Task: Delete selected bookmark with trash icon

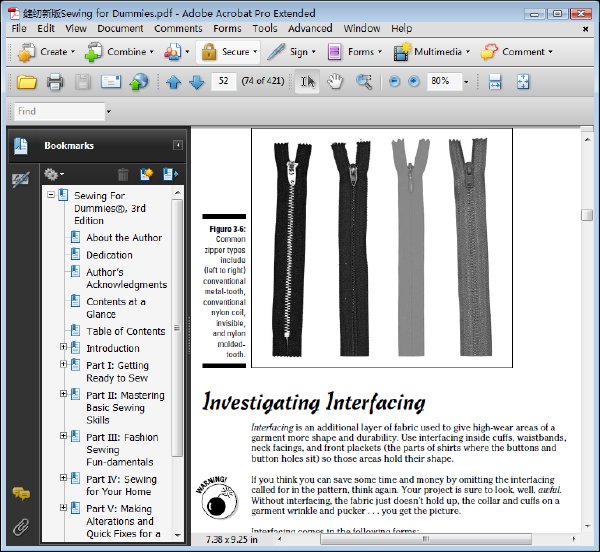Action: [x=123, y=174]
